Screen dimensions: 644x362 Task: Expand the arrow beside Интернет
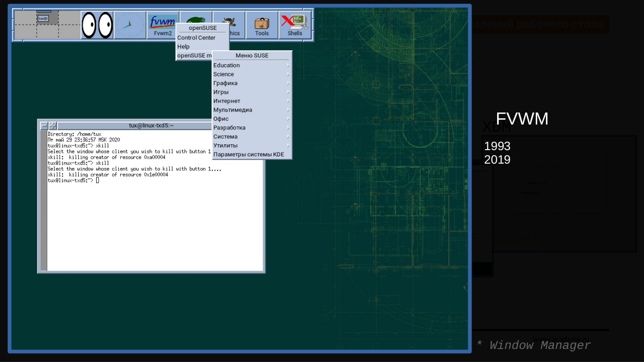(x=288, y=101)
